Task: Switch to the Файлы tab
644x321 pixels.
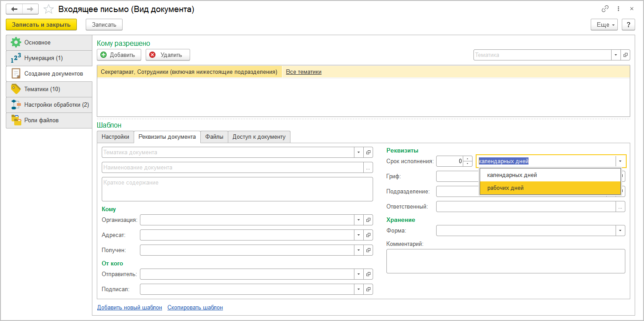Action: coord(214,137)
